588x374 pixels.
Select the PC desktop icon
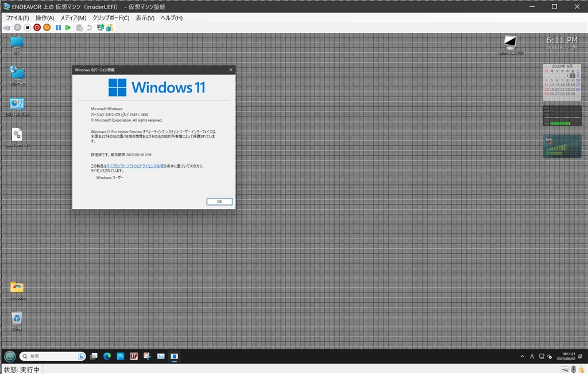[x=17, y=46]
